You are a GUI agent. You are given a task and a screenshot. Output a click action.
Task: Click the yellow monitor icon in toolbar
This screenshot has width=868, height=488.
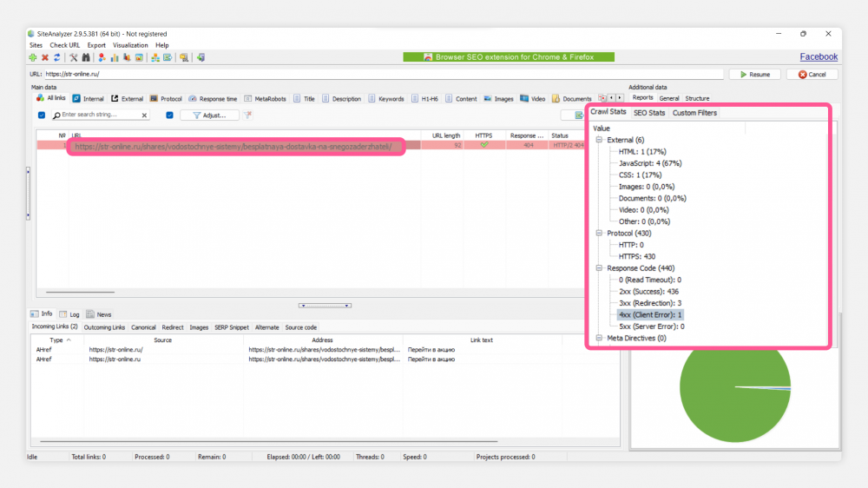click(x=184, y=57)
